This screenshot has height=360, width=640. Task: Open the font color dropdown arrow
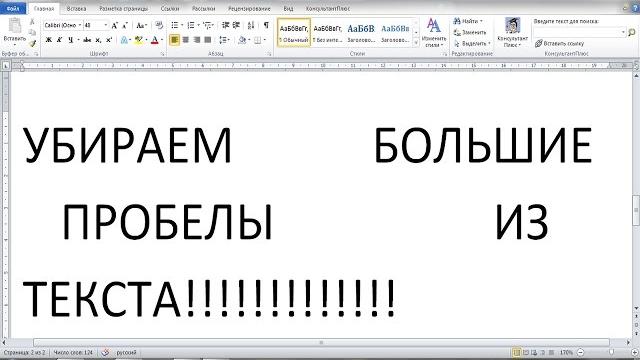[x=162, y=40]
